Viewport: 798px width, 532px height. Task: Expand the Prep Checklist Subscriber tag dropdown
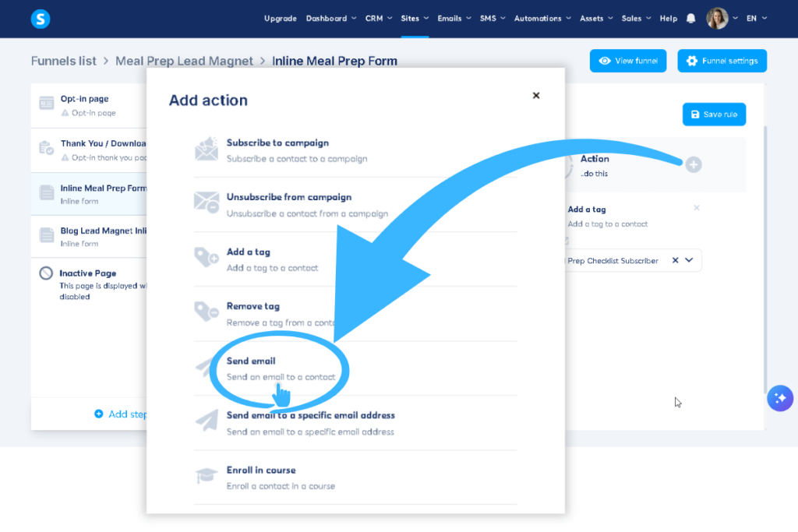(x=689, y=260)
